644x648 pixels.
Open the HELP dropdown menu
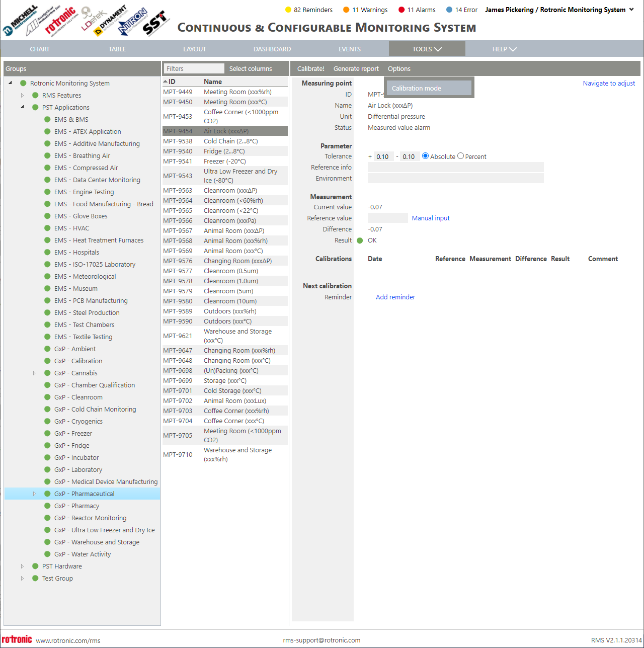pyautogui.click(x=504, y=49)
